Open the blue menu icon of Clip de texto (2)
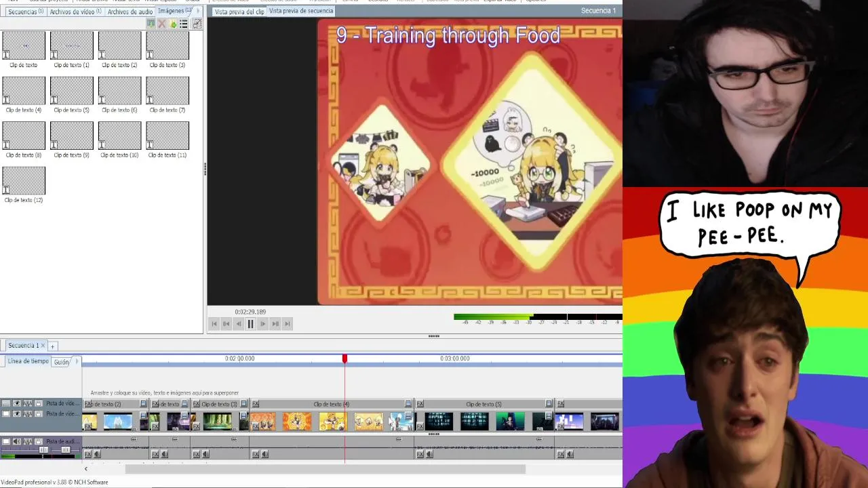868x488 pixels. (143, 404)
